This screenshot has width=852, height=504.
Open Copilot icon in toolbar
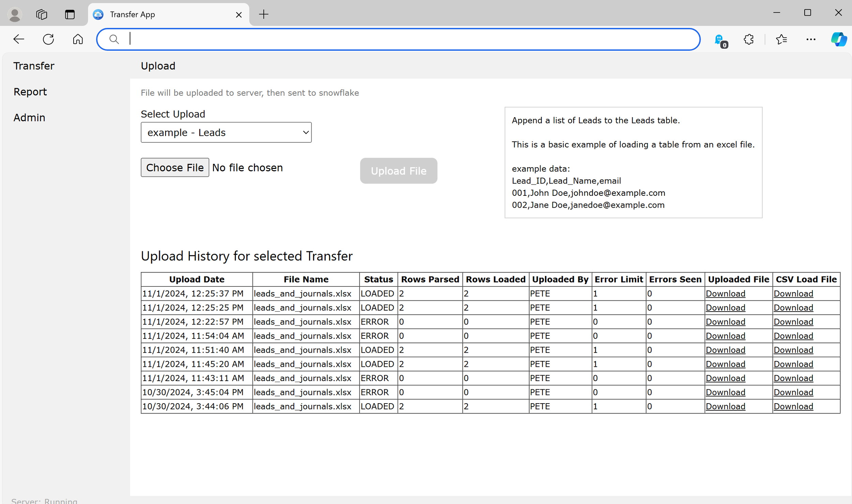(x=838, y=40)
